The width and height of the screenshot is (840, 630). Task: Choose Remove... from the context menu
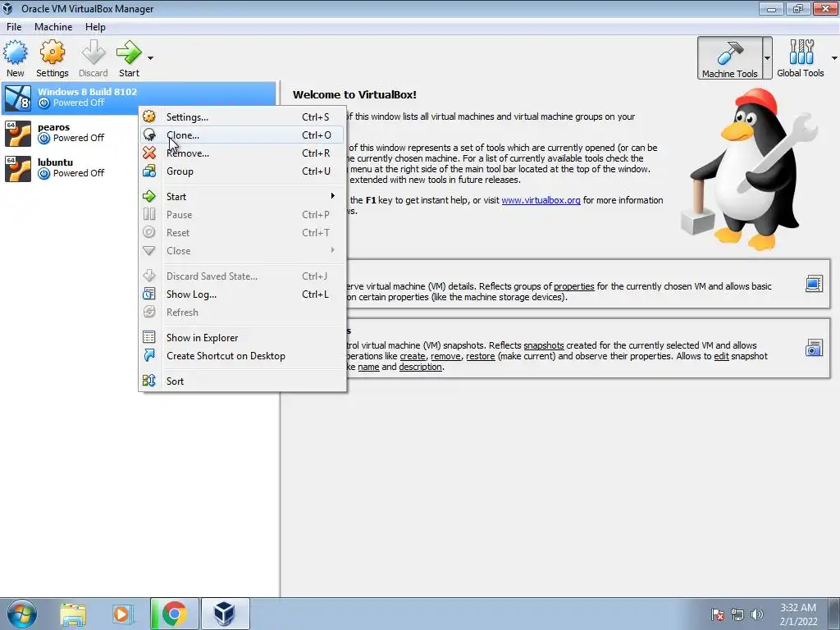pyautogui.click(x=242, y=153)
